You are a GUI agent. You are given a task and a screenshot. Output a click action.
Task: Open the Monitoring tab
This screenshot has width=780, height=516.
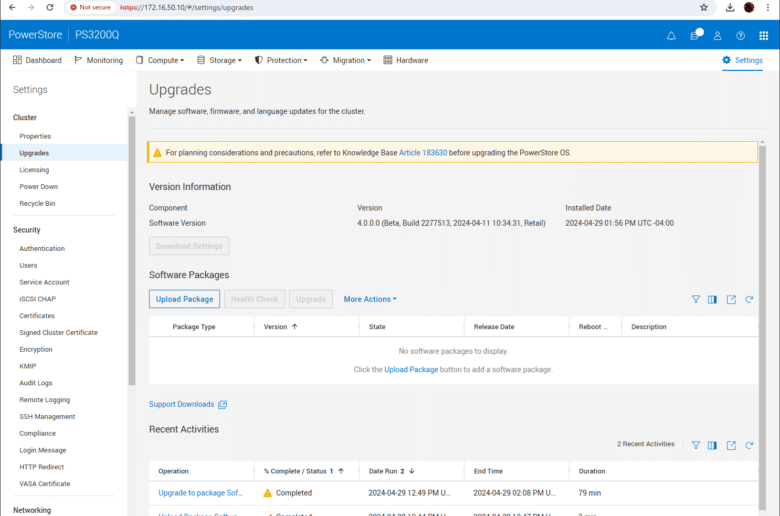(98, 60)
